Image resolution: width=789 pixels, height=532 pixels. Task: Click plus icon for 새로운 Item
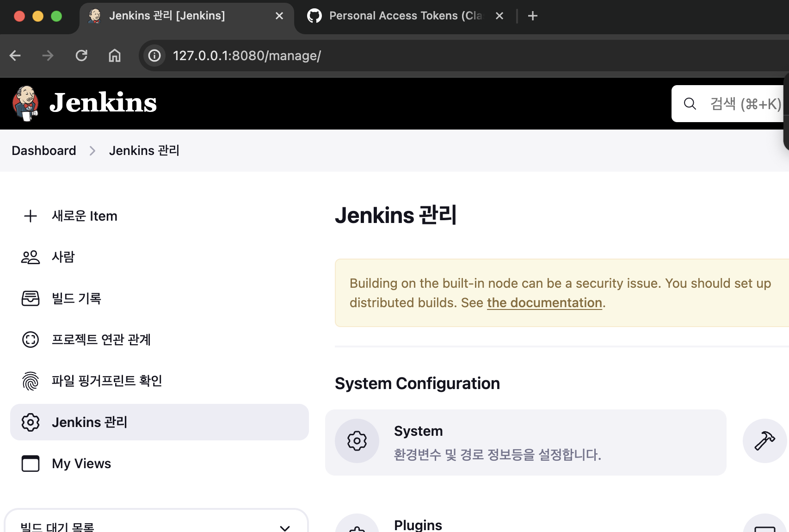(x=31, y=216)
